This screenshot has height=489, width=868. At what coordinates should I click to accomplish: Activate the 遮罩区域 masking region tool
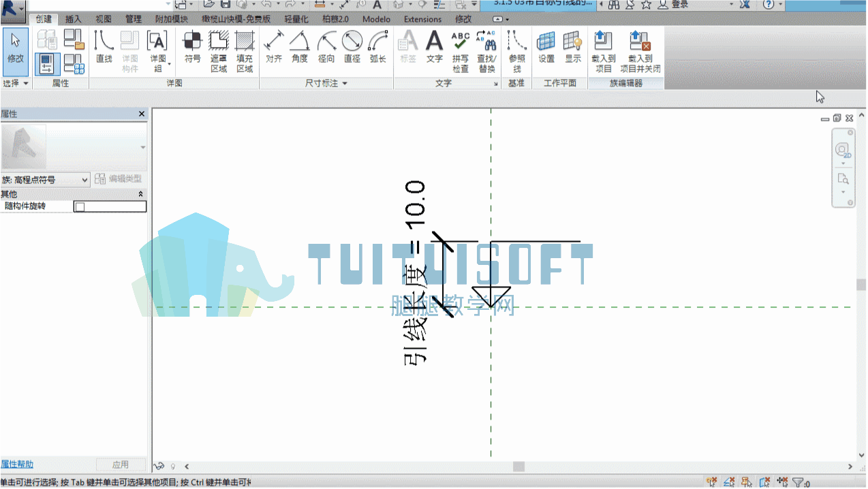[x=219, y=52]
